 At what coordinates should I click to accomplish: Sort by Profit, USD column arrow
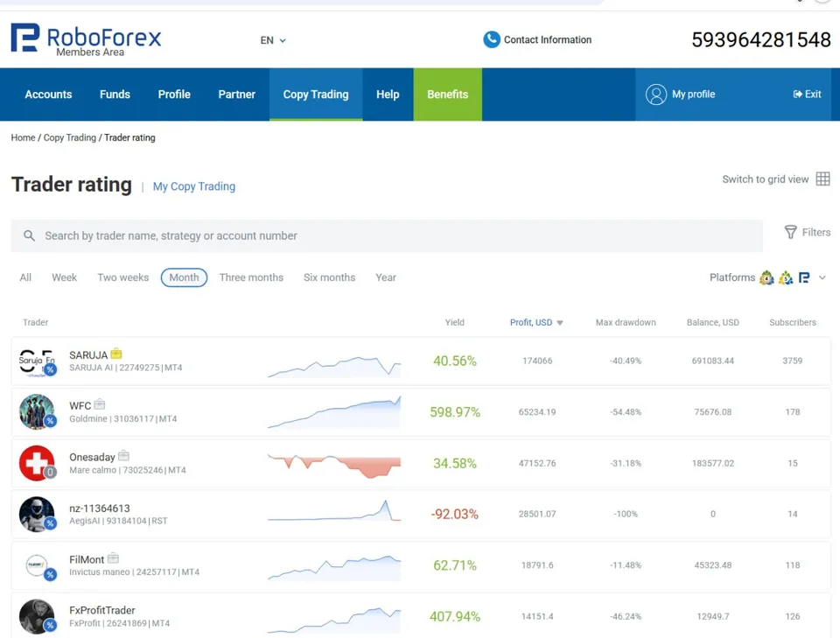560,323
